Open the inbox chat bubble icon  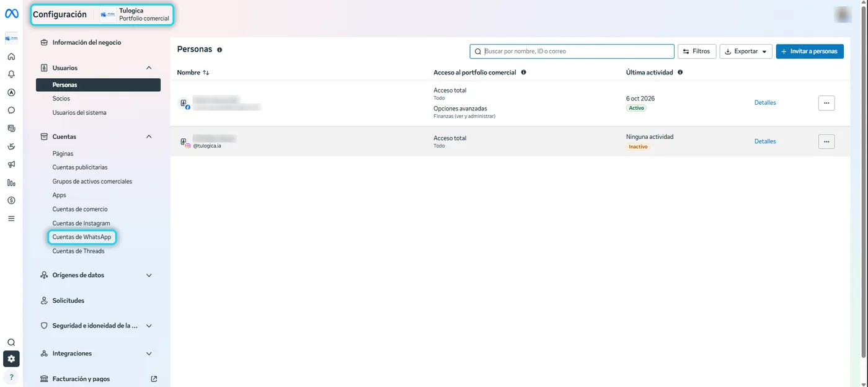click(x=11, y=110)
